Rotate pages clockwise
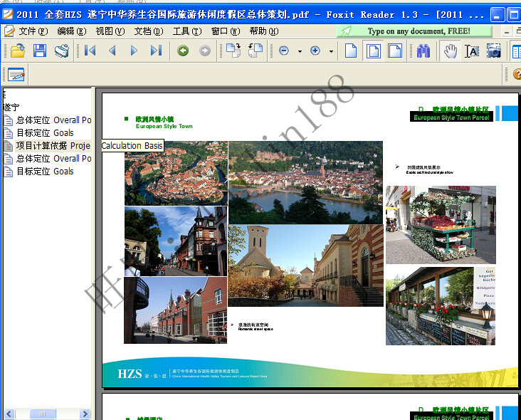The width and height of the screenshot is (521, 420). coord(233,51)
